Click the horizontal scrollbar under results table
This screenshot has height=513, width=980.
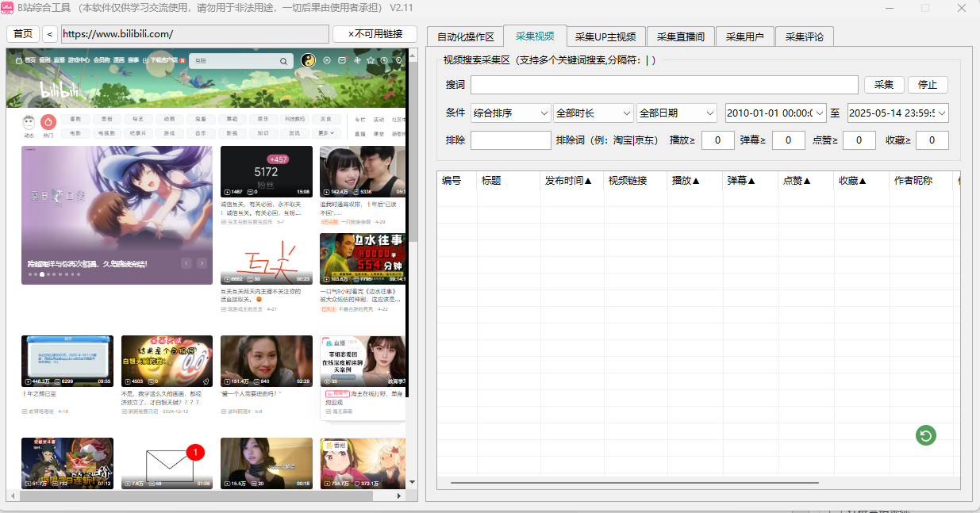click(635, 482)
